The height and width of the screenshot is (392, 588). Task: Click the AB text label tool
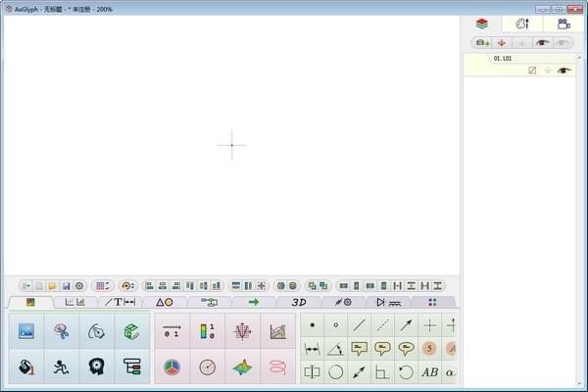pos(429,371)
